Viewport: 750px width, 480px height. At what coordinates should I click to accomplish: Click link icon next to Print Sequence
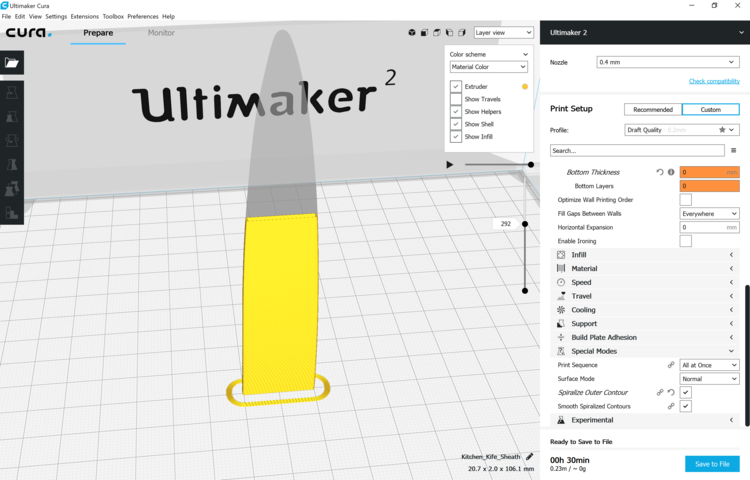(x=671, y=365)
